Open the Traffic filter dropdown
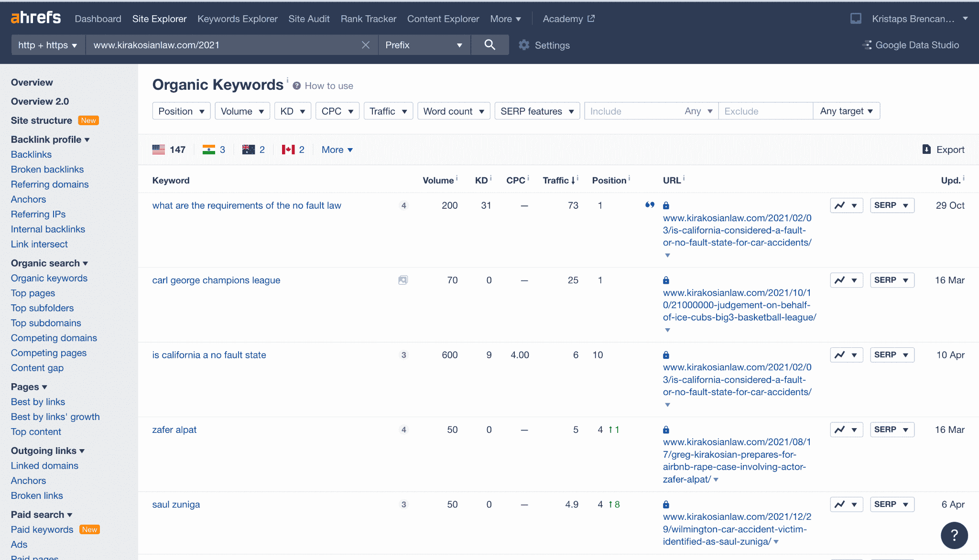Viewport: 979px width, 560px height. 388,111
